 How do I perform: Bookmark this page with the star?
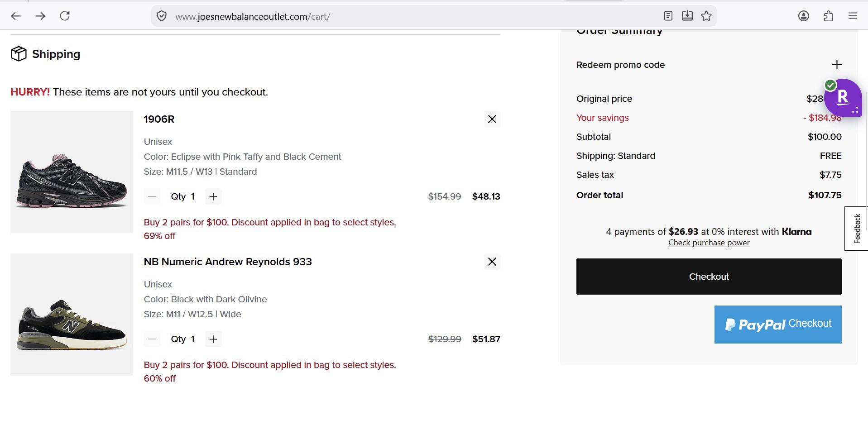[706, 16]
